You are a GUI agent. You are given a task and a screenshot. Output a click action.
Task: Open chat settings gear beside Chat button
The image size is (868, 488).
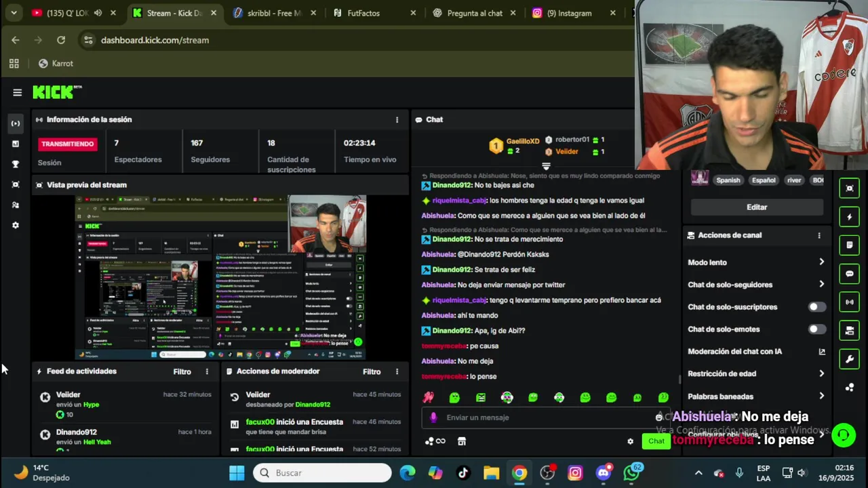coord(630,441)
